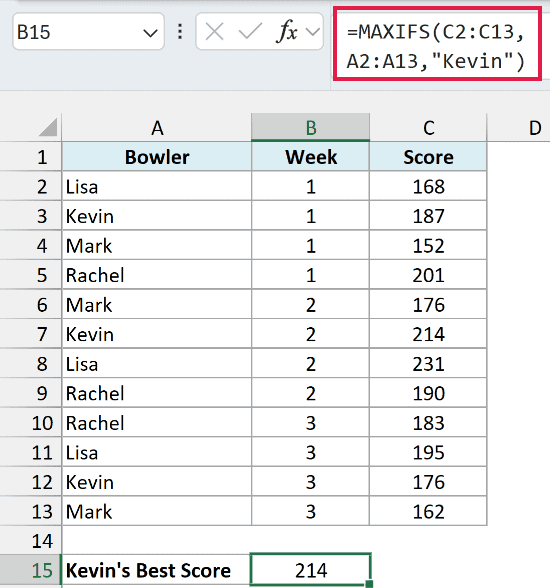Select column B header

tap(310, 128)
